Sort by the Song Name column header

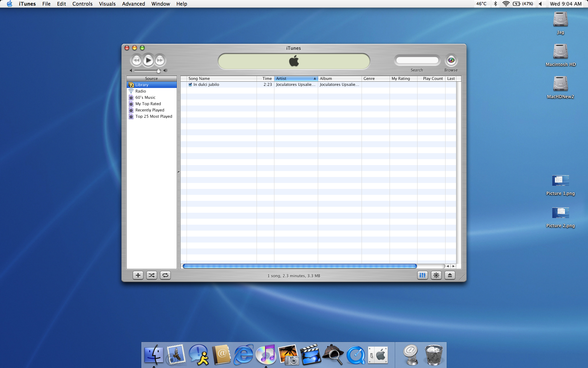[x=222, y=79]
